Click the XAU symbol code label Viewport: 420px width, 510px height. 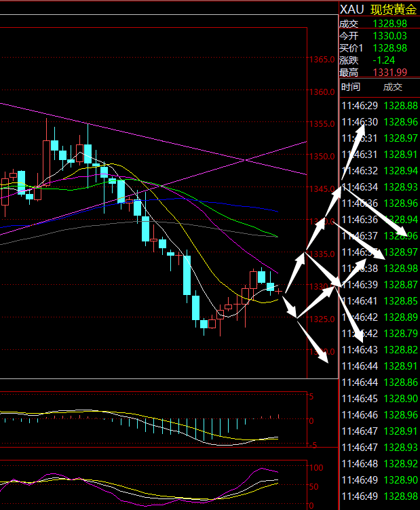(351, 9)
